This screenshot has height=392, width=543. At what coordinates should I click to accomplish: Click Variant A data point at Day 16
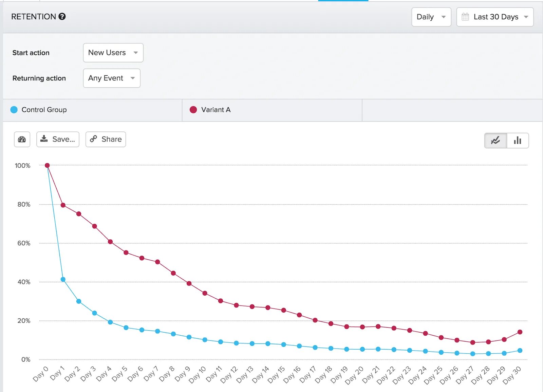click(299, 315)
